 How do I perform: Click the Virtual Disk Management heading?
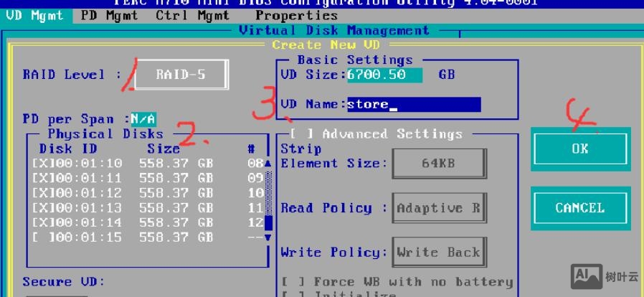(x=334, y=30)
